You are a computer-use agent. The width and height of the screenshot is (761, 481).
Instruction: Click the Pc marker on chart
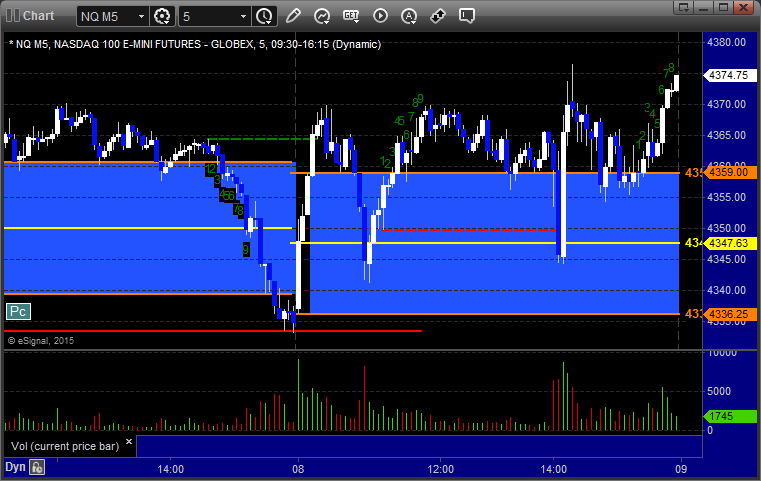click(18, 311)
